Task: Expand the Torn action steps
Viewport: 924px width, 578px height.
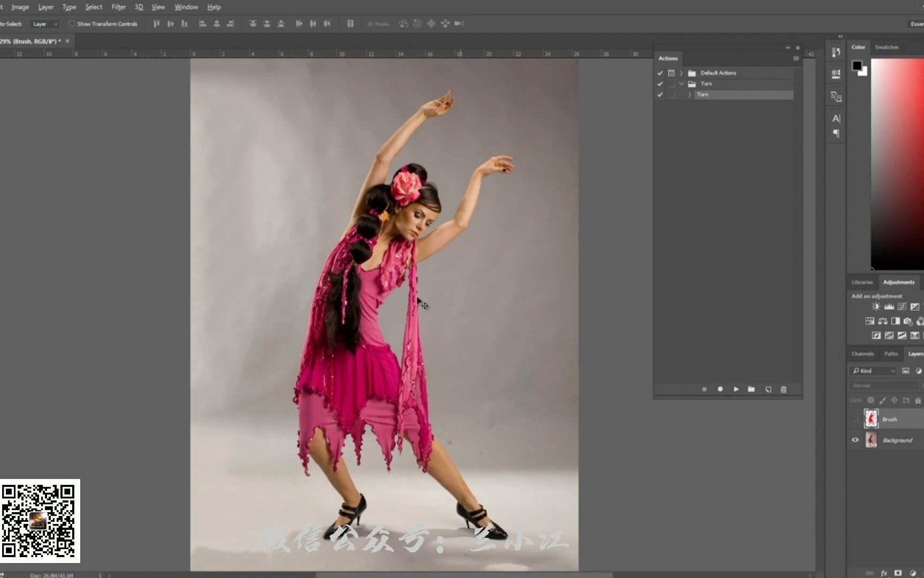Action: point(690,95)
